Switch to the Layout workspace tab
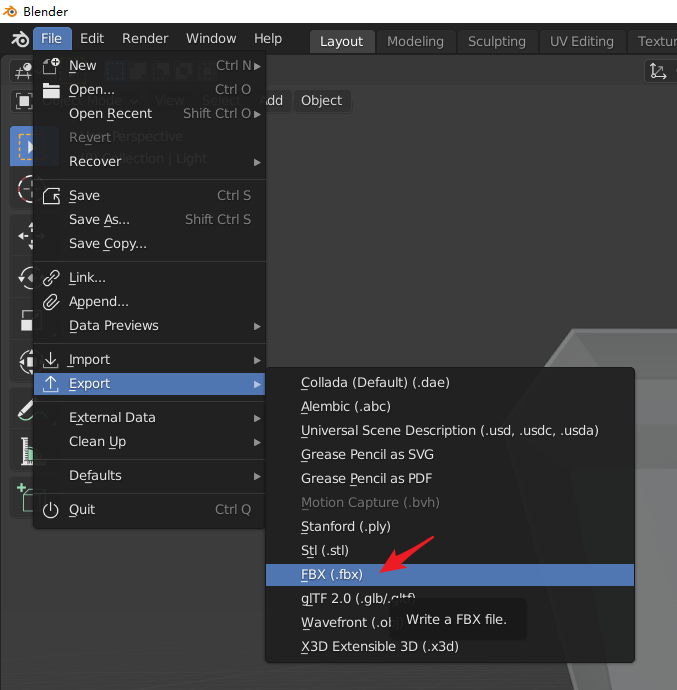Viewport: 677px width, 690px height. click(x=342, y=41)
